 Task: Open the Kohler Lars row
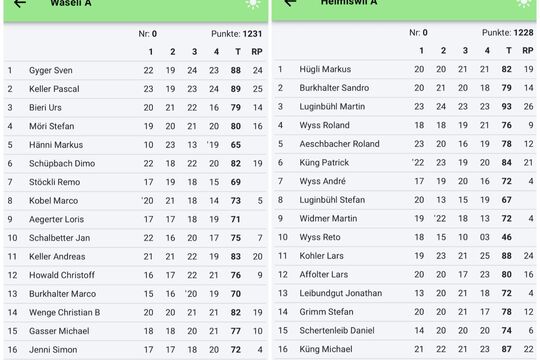[x=405, y=256]
